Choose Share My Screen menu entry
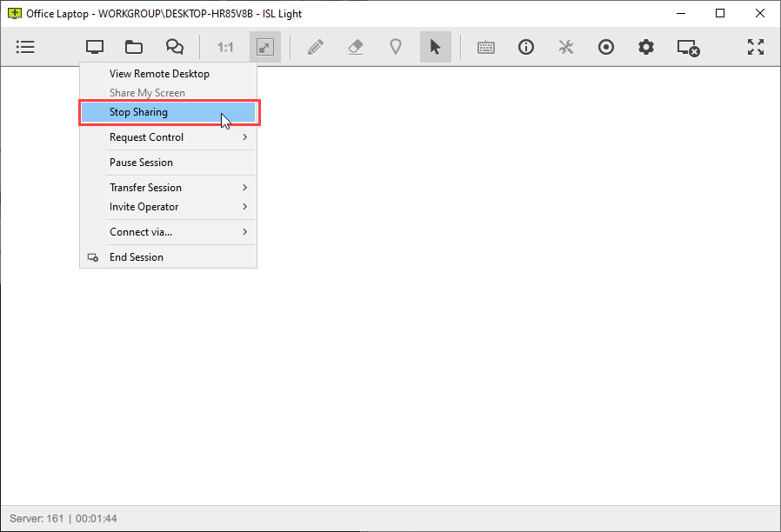The image size is (781, 532). 169,92
